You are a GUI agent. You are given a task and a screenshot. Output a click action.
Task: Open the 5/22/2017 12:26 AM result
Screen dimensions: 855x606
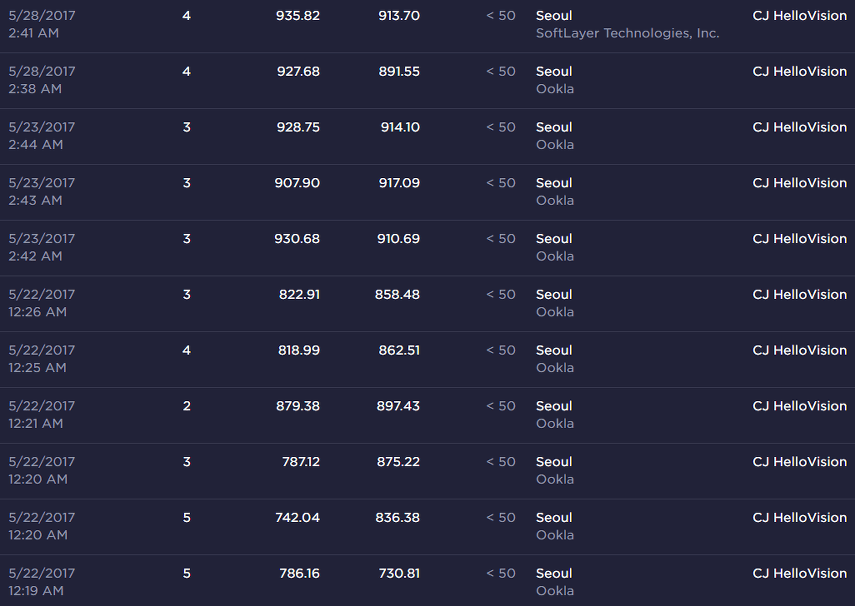(x=428, y=303)
